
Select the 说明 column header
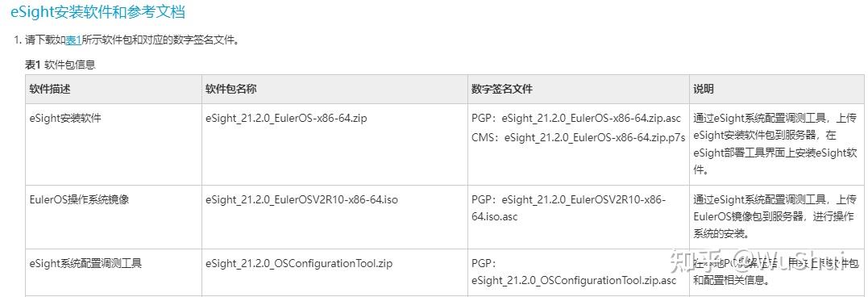click(704, 89)
